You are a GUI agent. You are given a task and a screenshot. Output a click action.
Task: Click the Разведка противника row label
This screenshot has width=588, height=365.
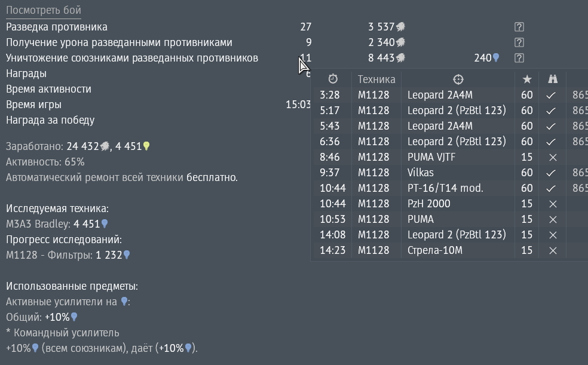pos(57,27)
